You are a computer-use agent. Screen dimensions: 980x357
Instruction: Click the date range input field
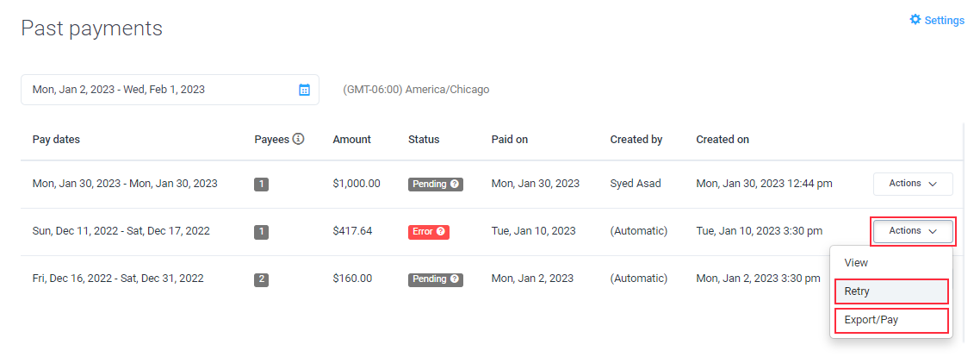point(170,90)
